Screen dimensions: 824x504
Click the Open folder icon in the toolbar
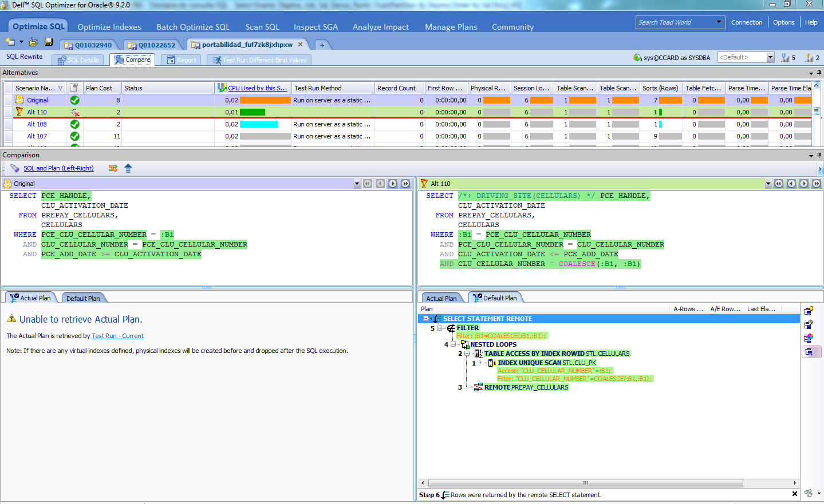tap(34, 42)
